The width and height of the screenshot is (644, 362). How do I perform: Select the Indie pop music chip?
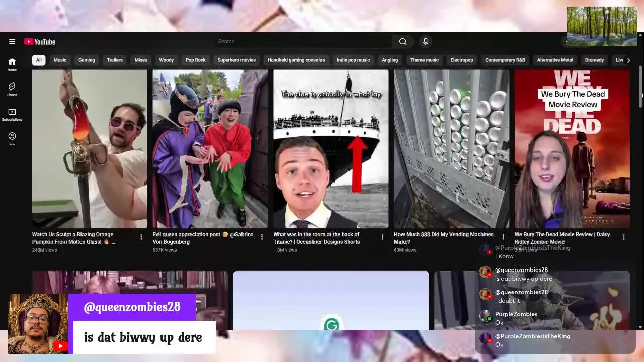pos(353,60)
